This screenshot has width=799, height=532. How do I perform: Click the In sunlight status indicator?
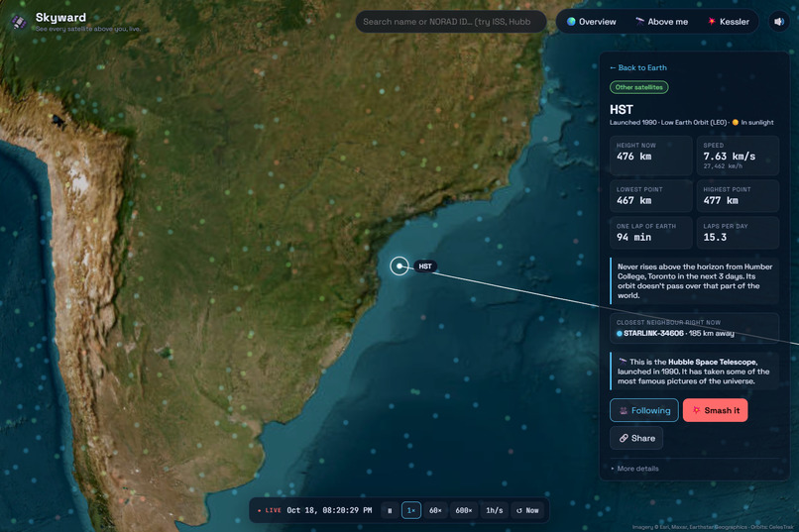tap(752, 123)
